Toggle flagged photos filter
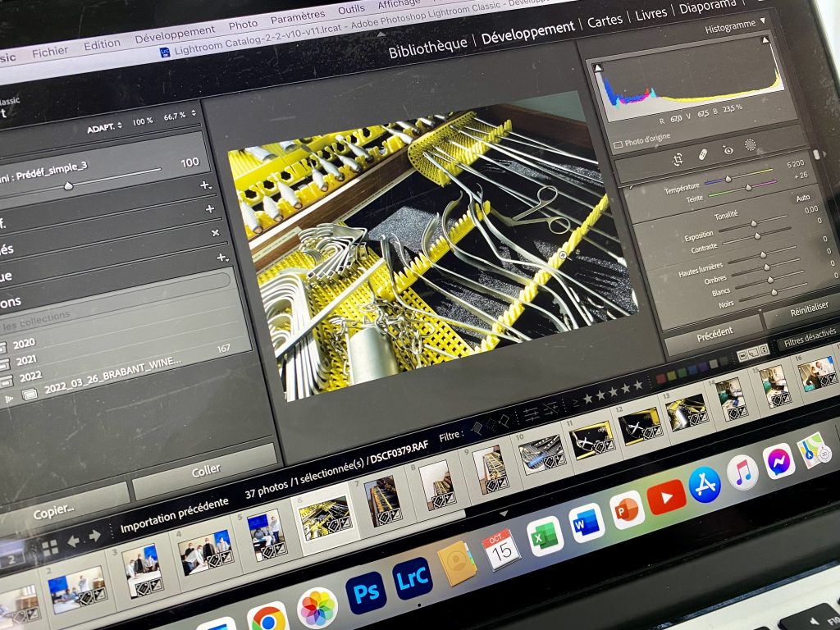This screenshot has height=630, width=840. click(477, 427)
